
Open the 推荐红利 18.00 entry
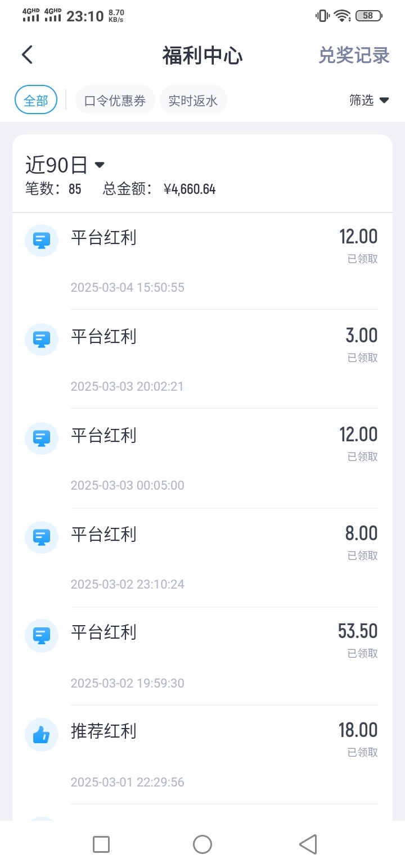tap(202, 754)
